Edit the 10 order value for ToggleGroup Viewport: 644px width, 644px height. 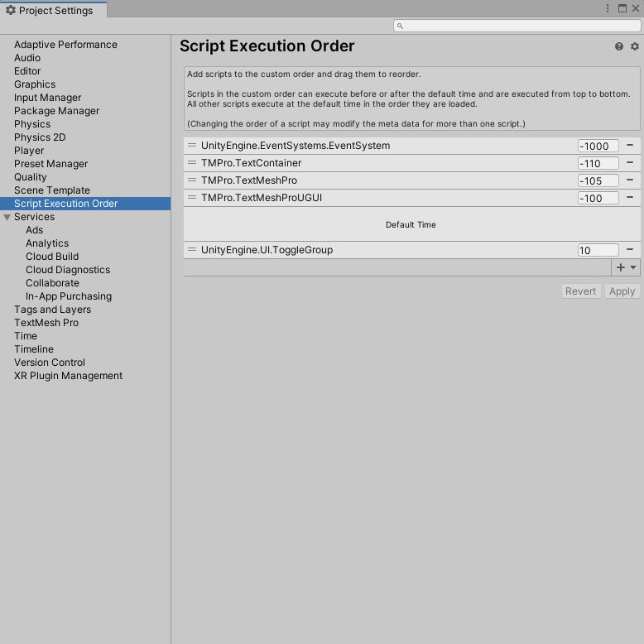pos(598,250)
